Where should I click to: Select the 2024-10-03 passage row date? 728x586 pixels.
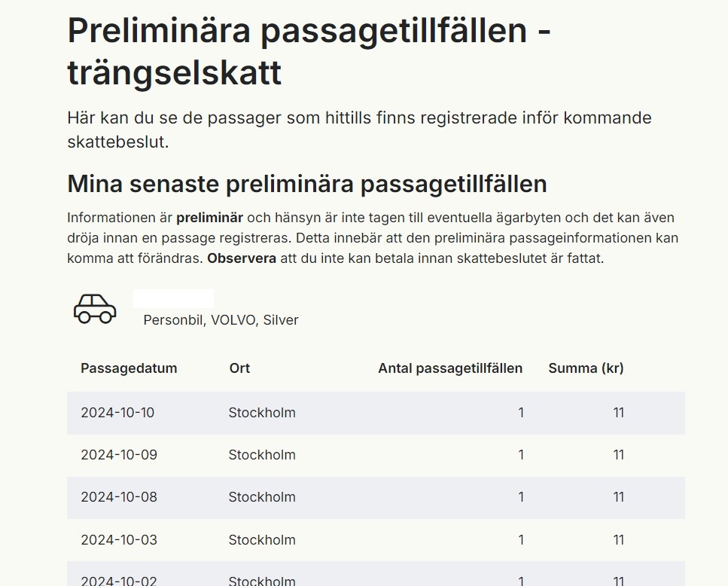click(x=117, y=540)
